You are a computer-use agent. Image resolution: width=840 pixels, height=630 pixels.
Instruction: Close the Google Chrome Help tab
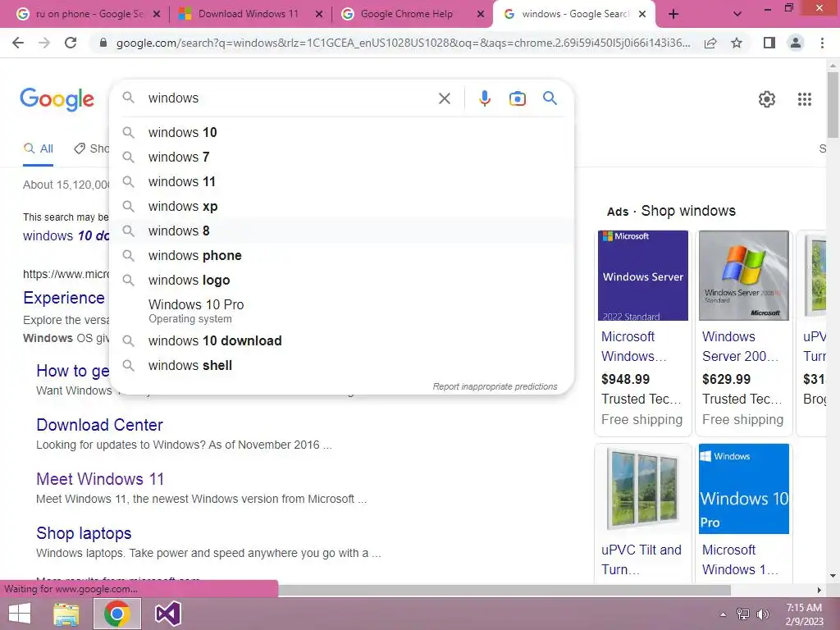tap(481, 15)
